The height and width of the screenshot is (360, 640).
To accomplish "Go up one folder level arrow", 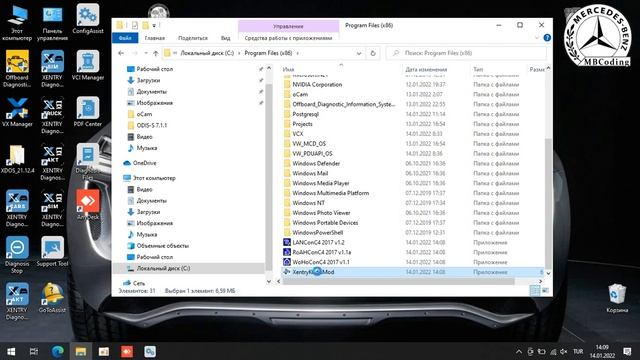I will 156,53.
